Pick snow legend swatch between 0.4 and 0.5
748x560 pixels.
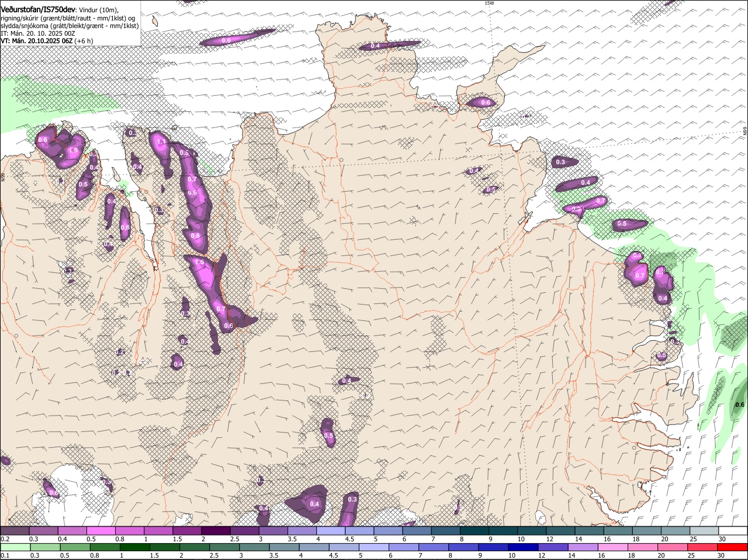tap(72, 531)
